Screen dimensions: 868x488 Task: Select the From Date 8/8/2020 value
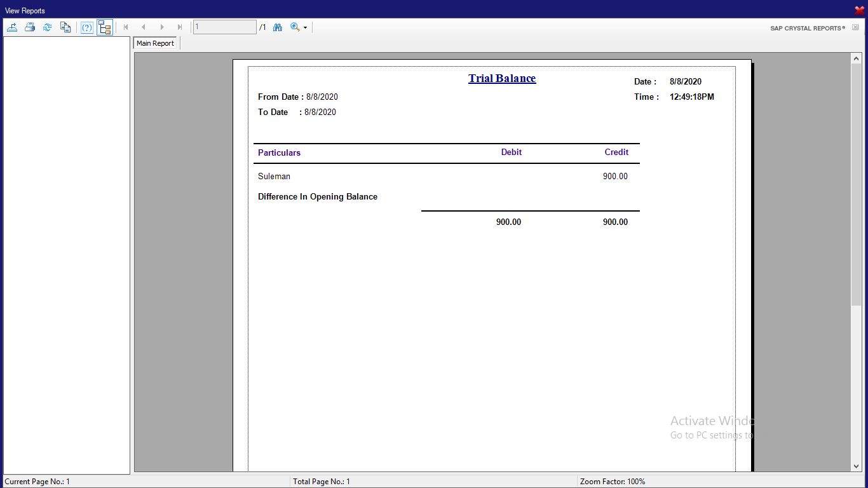(322, 97)
